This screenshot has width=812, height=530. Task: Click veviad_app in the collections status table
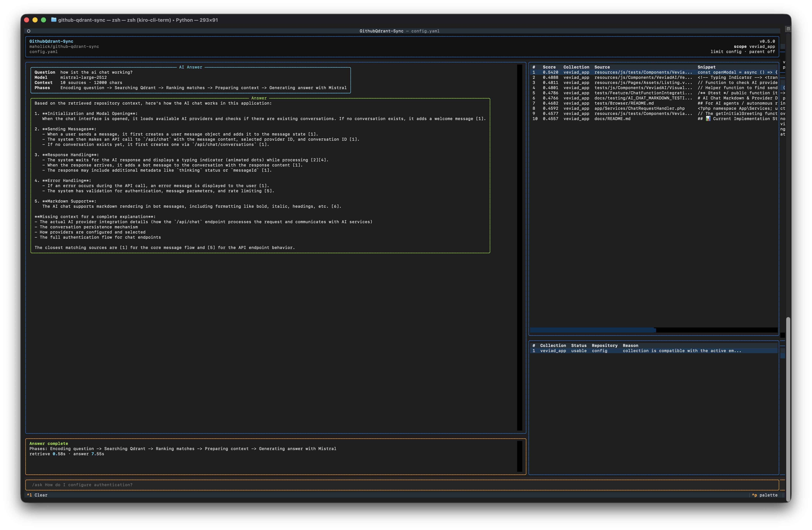(553, 351)
